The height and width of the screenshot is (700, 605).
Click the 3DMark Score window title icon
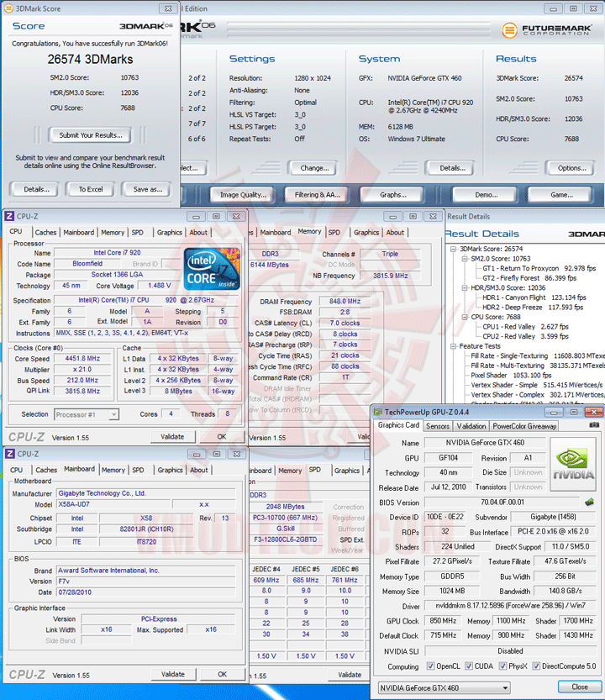tap(8, 8)
